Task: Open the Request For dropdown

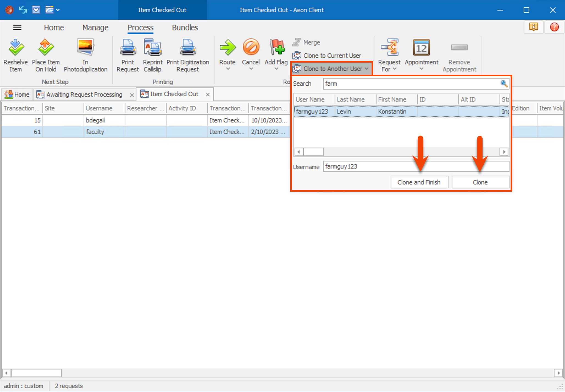Action: [x=395, y=69]
